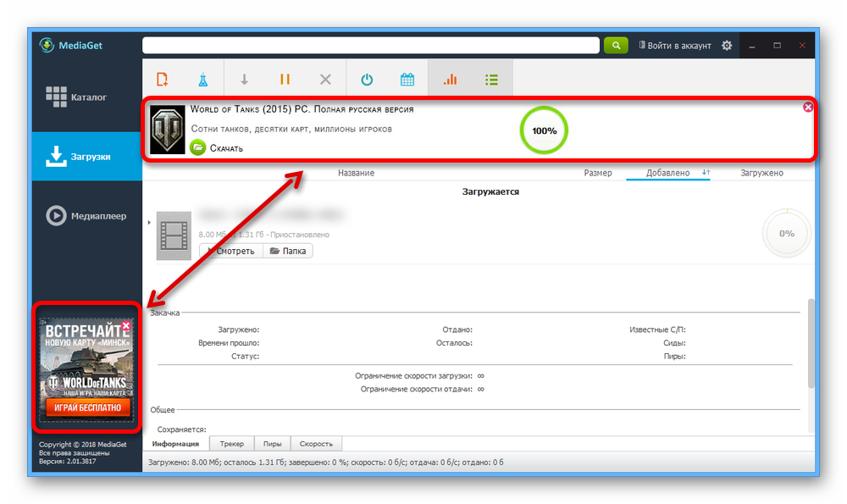The height and width of the screenshot is (504, 847).
Task: Click the blue flask icon in toolbar
Action: (202, 79)
